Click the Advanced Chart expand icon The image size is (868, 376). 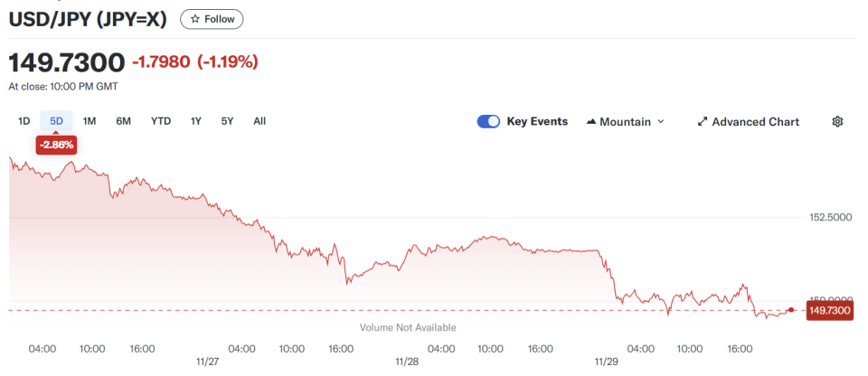(703, 122)
